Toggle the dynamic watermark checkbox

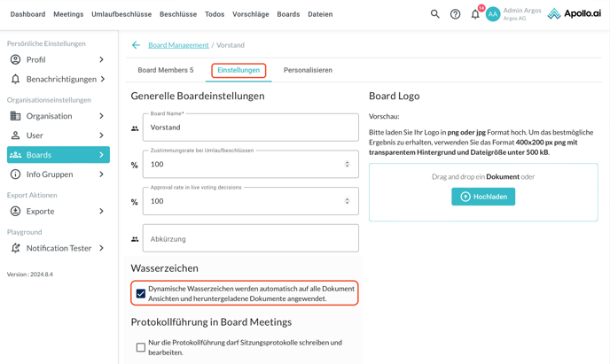141,293
